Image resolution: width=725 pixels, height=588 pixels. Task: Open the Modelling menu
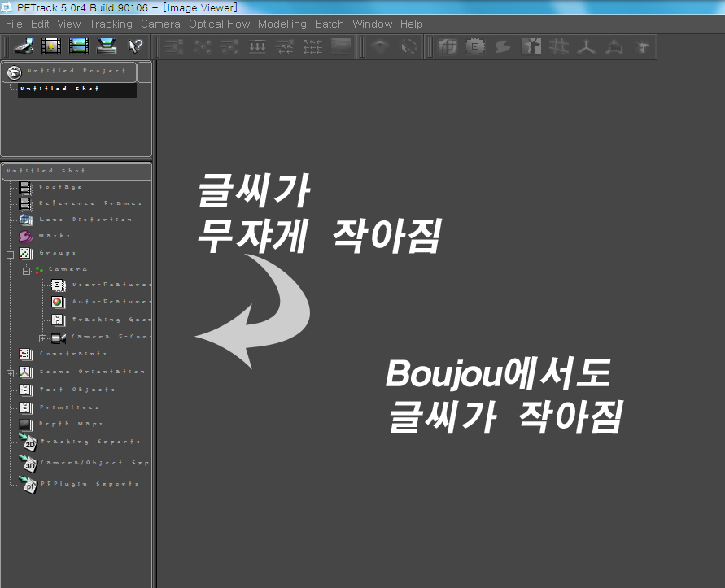[282, 24]
